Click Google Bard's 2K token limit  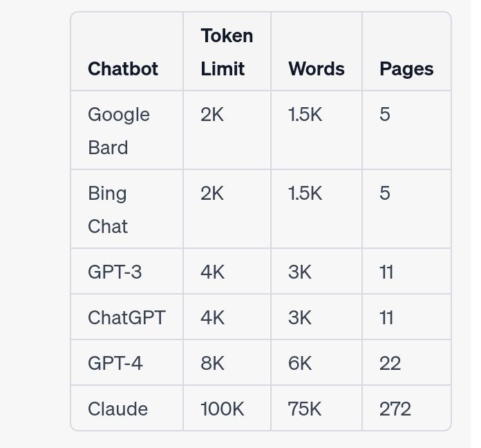pyautogui.click(x=212, y=115)
